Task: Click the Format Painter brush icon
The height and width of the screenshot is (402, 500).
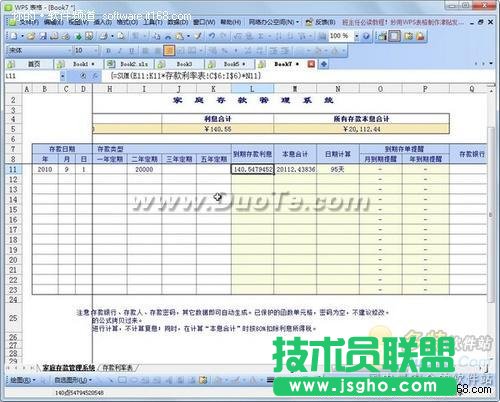Action: [198, 36]
